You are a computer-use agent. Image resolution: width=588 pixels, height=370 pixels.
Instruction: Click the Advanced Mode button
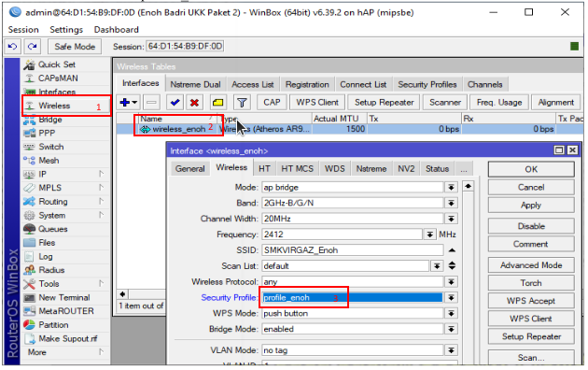[x=531, y=265]
